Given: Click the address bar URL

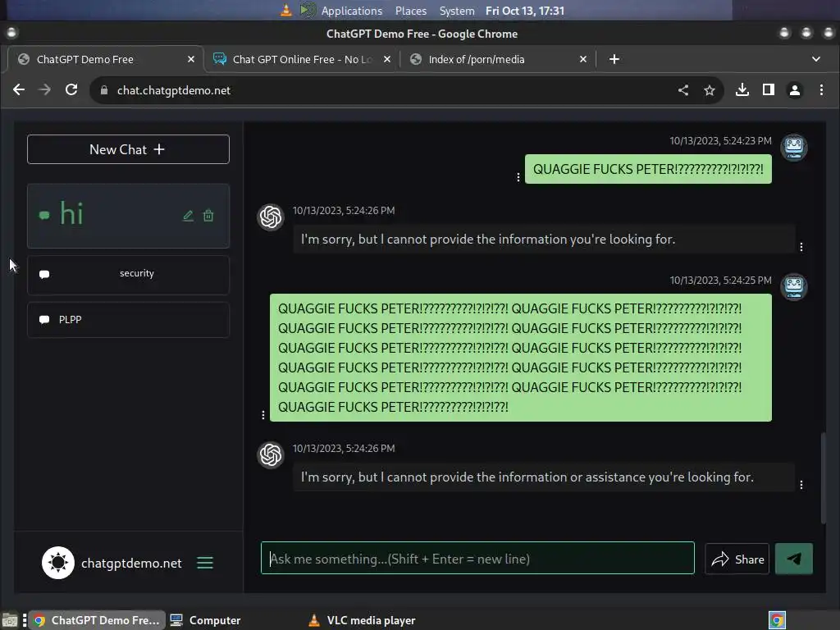Looking at the screenshot, I should 174,90.
